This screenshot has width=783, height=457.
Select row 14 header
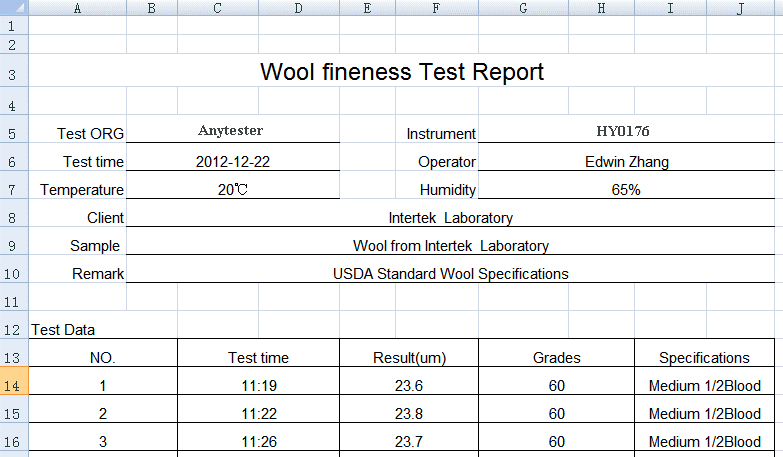click(x=13, y=385)
